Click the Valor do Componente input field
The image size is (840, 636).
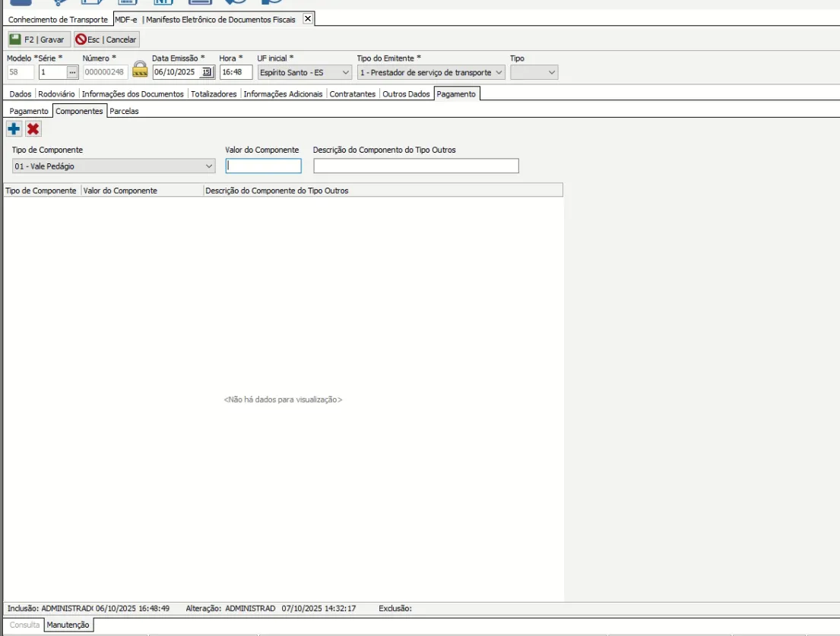263,166
